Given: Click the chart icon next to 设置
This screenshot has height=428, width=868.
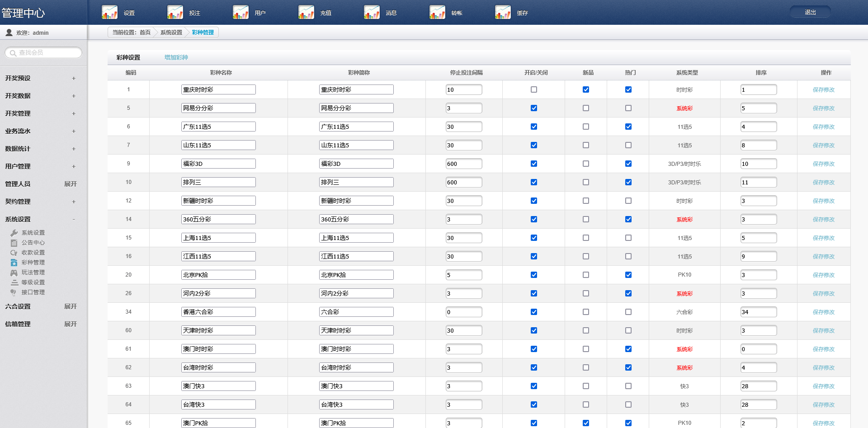Looking at the screenshot, I should [109, 12].
